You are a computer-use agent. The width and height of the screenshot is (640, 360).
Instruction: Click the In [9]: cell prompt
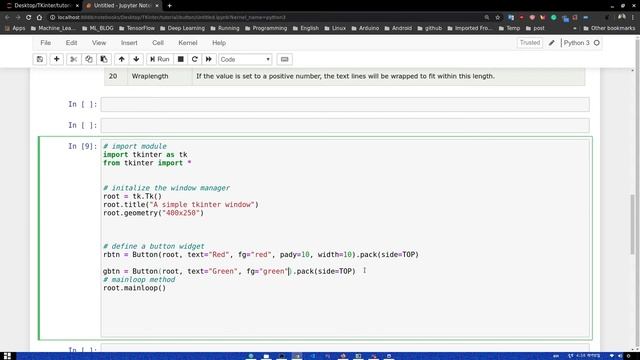pos(82,146)
